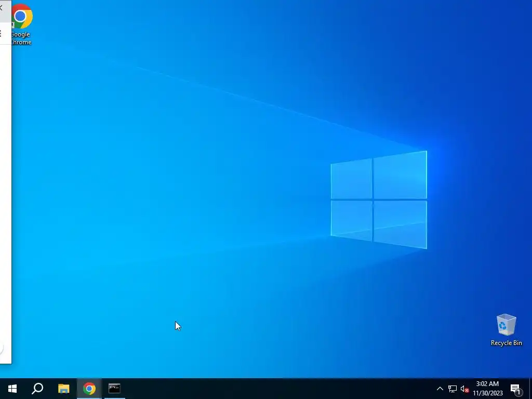Switch to Command Prompt in the taskbar

pos(114,389)
